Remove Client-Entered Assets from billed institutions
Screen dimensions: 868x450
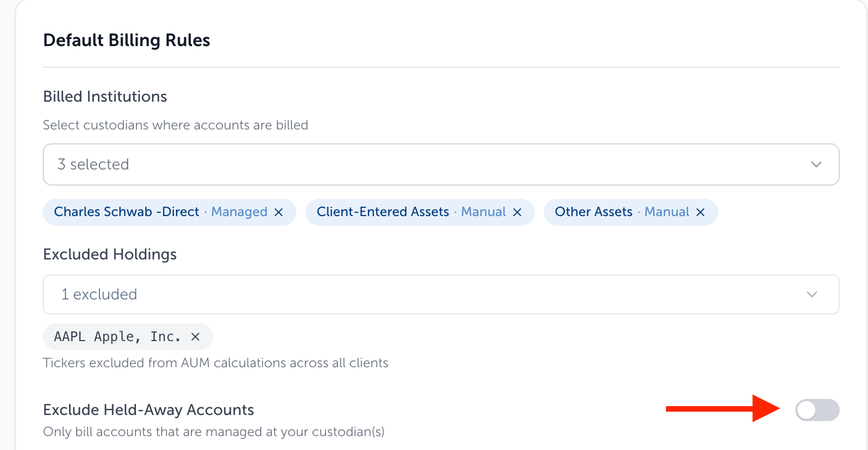[x=517, y=212]
